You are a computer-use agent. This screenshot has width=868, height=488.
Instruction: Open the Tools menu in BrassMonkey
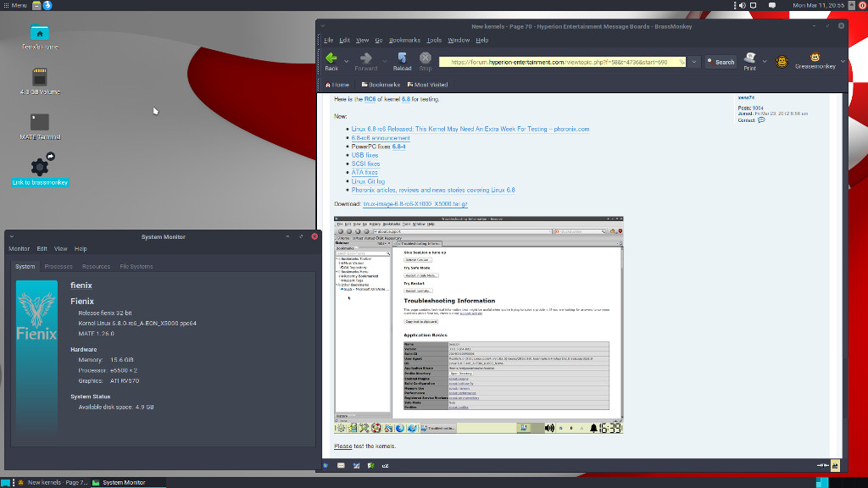(434, 41)
